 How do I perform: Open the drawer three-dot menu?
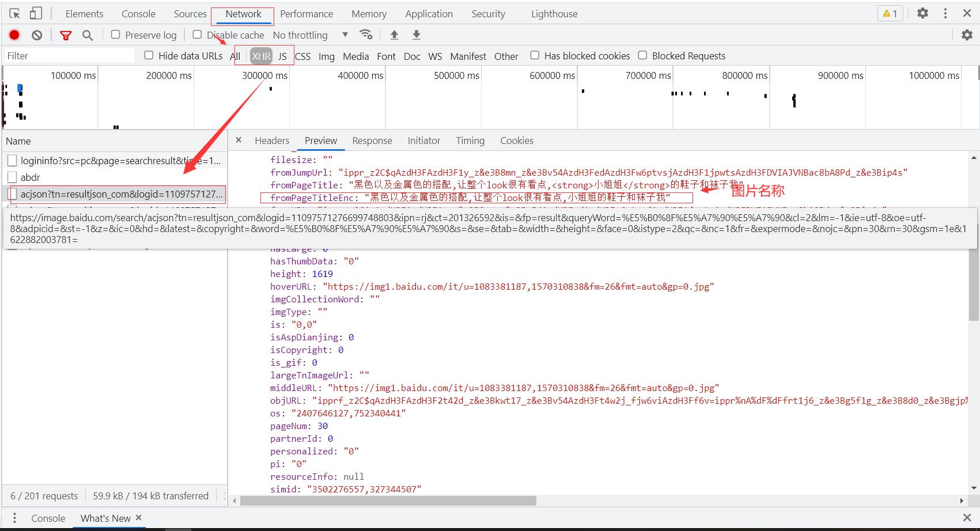point(14,518)
